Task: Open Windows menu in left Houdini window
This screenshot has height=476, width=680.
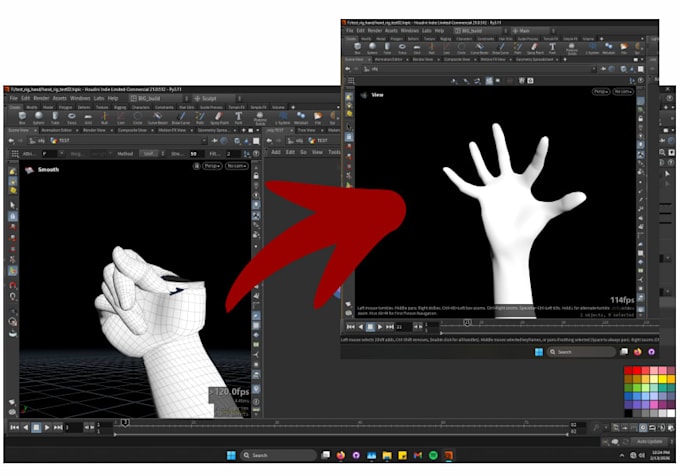Action: [80, 98]
